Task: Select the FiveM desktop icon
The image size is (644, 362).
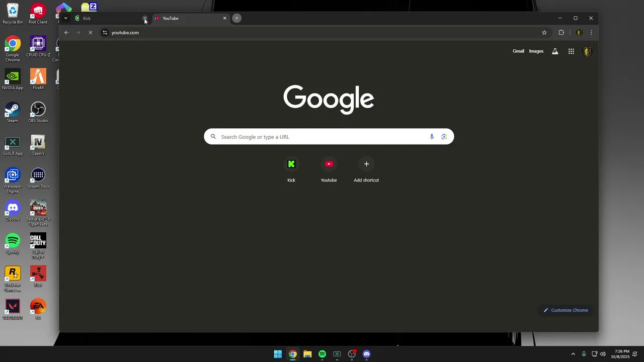Action: click(38, 79)
